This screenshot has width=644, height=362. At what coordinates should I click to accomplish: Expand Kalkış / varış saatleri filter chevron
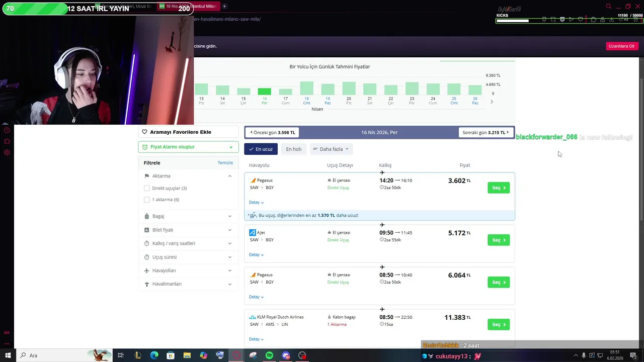pos(230,243)
